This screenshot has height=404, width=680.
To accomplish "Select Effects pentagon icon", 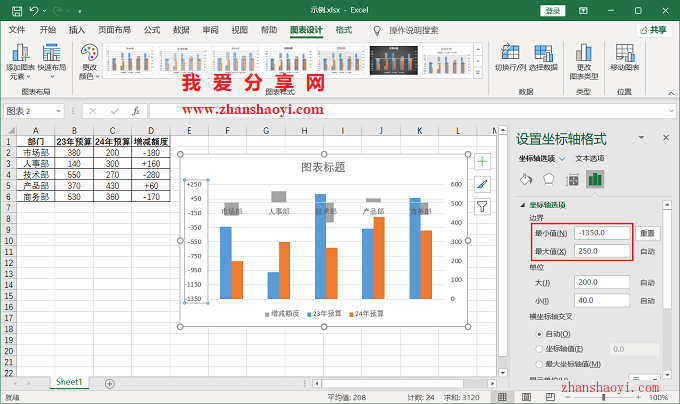I will (549, 179).
